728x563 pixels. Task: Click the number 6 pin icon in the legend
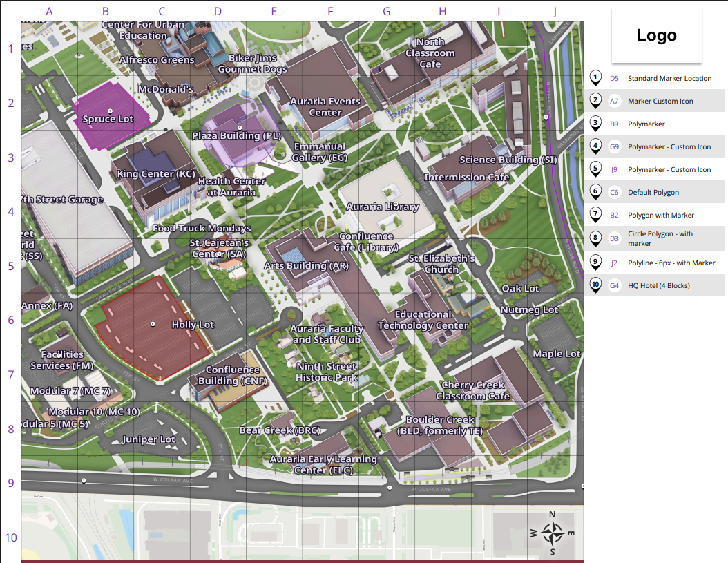click(595, 192)
